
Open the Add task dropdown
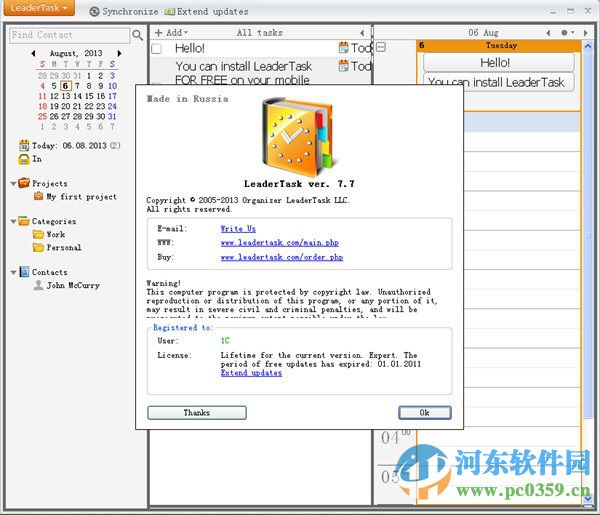tap(171, 33)
